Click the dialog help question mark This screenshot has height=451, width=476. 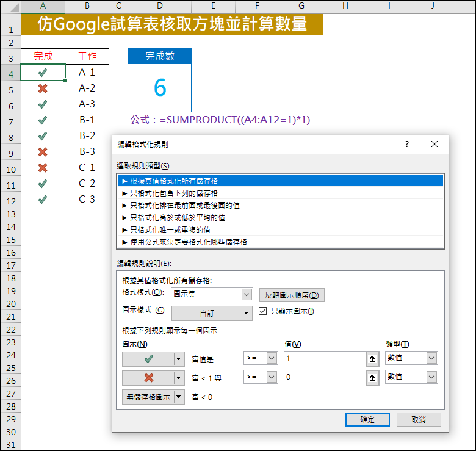[x=407, y=144]
